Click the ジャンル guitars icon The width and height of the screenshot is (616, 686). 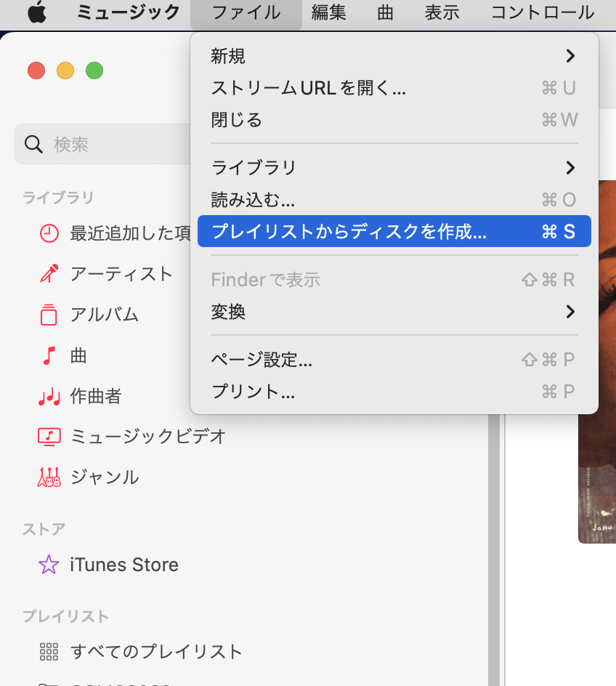point(49,477)
